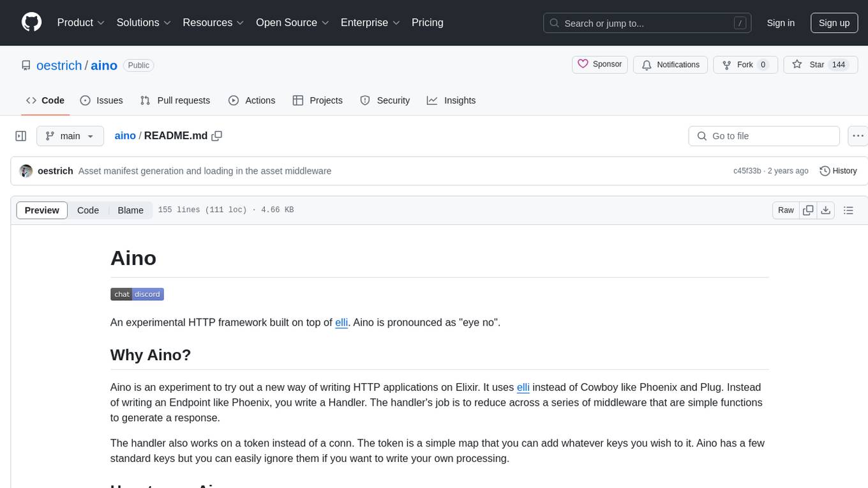Image resolution: width=868 pixels, height=488 pixels.
Task: Open the oestrich owner profile link
Action: (x=59, y=65)
